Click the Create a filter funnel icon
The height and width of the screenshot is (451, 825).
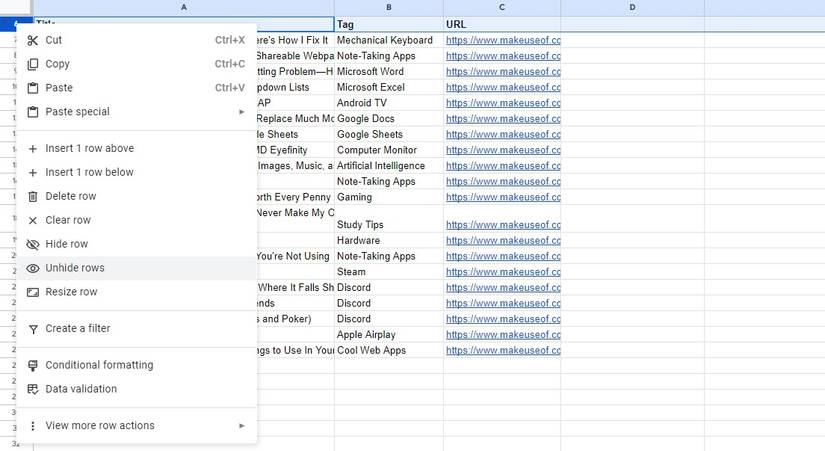(x=33, y=329)
